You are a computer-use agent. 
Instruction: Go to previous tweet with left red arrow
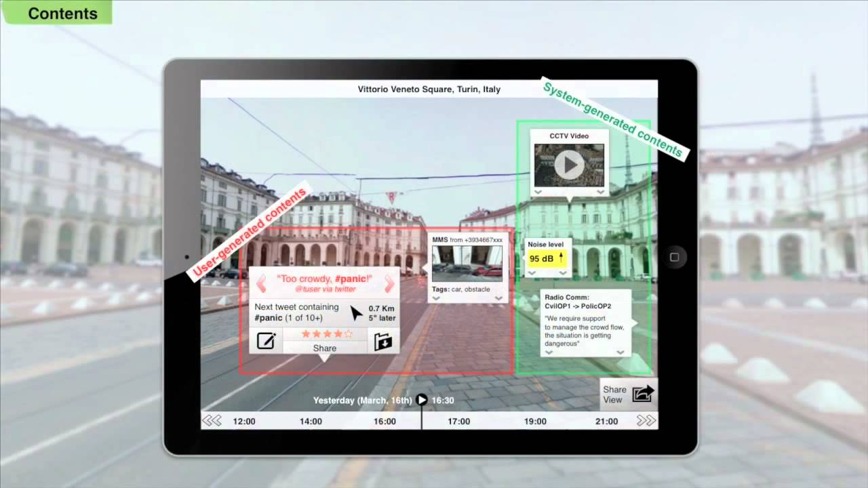pyautogui.click(x=260, y=283)
